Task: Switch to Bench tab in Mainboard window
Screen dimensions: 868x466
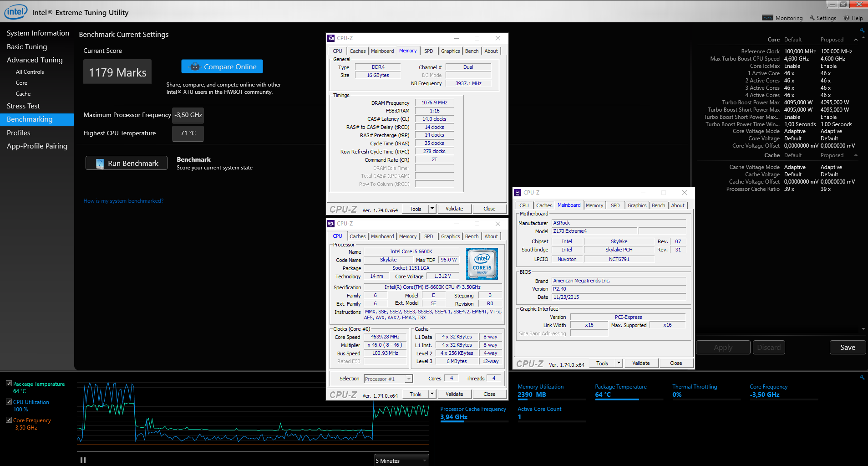Action: tap(658, 205)
